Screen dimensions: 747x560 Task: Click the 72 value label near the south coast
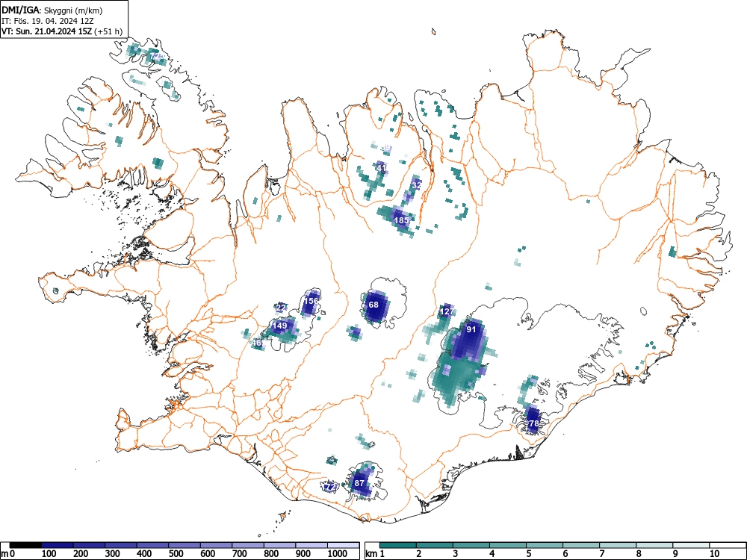(x=330, y=487)
